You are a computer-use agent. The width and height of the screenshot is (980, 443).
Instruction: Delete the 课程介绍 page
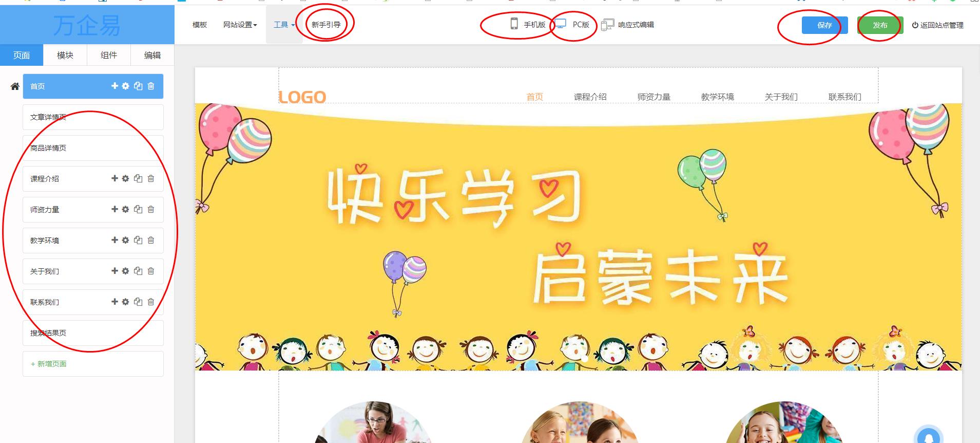click(151, 178)
